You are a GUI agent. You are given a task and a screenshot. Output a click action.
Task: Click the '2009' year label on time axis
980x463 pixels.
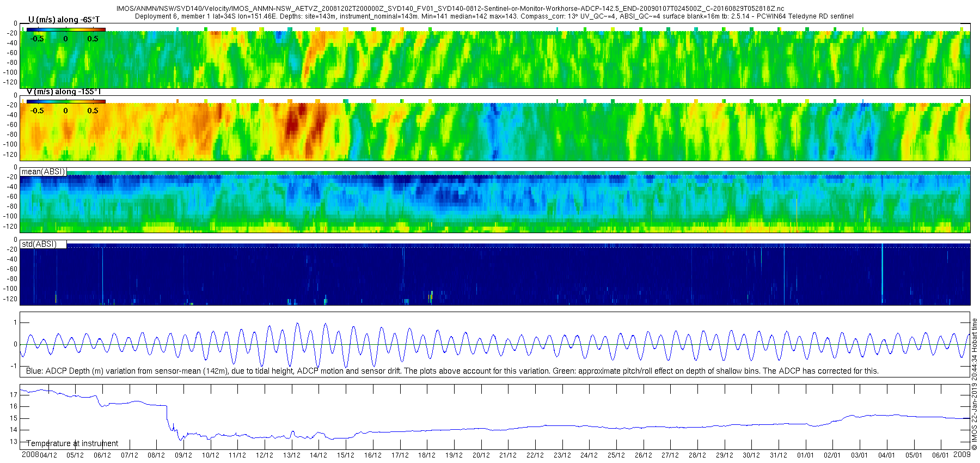pos(962,454)
